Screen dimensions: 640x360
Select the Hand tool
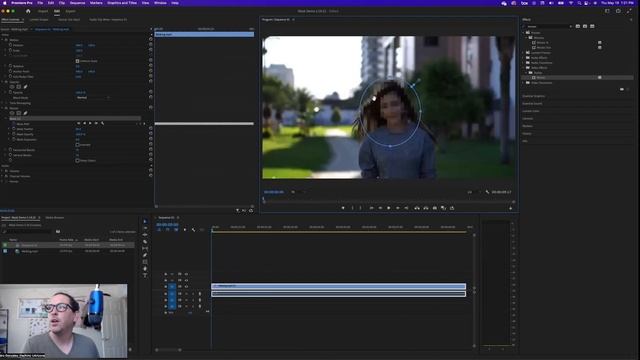coord(145,269)
